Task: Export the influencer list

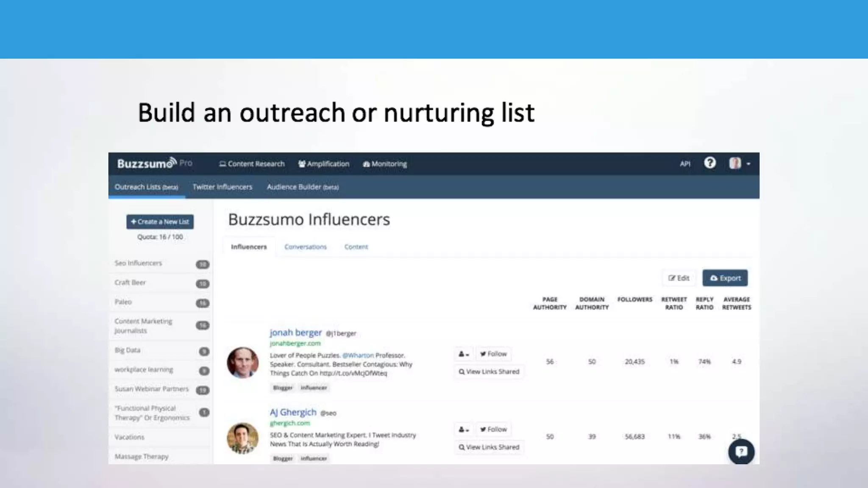Action: (725, 278)
